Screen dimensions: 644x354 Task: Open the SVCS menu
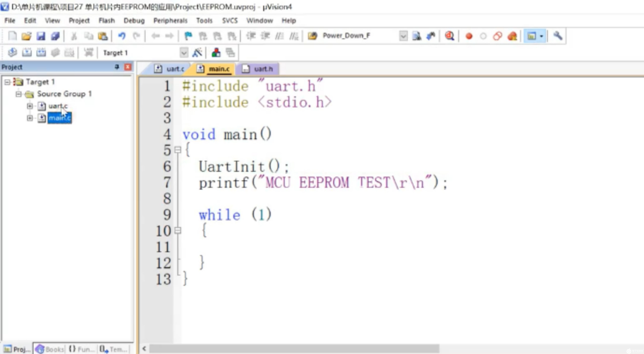click(x=230, y=21)
